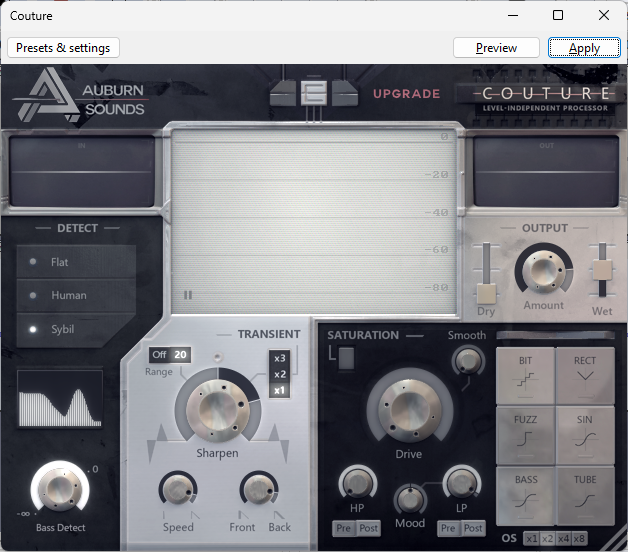The height and width of the screenshot is (552, 628).
Task: Select Flat detection mode
Action: (68, 262)
